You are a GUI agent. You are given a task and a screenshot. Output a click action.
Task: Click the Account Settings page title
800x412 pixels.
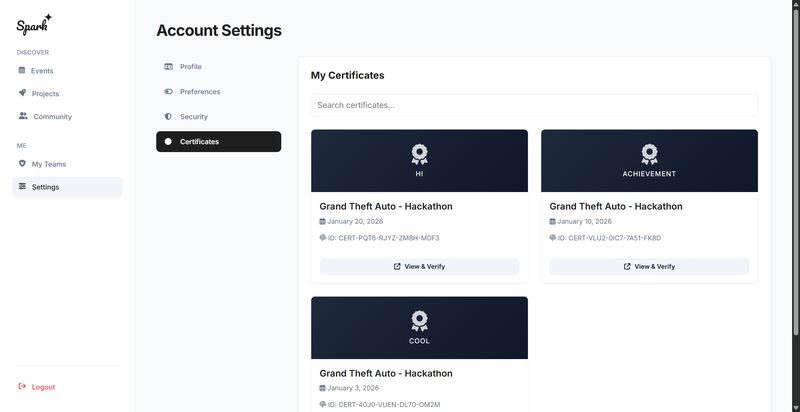pyautogui.click(x=219, y=31)
